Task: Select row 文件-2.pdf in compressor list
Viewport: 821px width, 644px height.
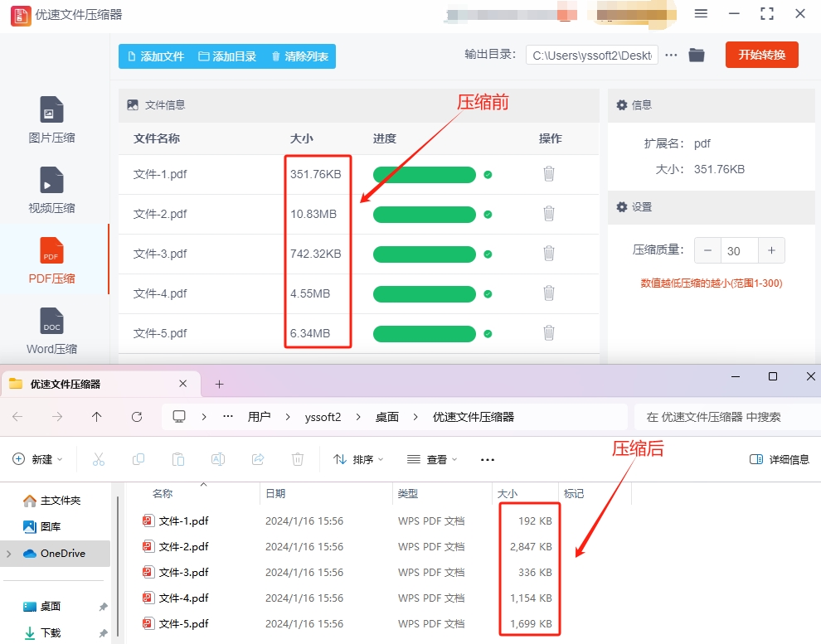Action: coord(358,214)
